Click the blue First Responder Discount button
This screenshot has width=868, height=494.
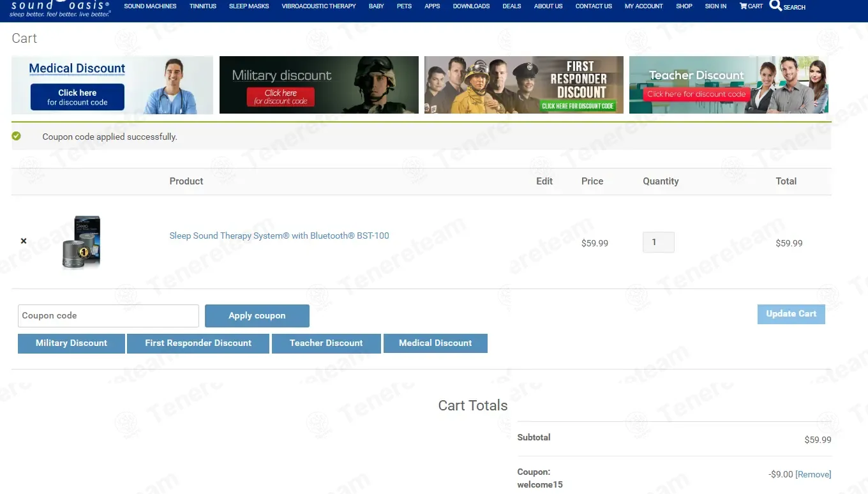pos(198,343)
